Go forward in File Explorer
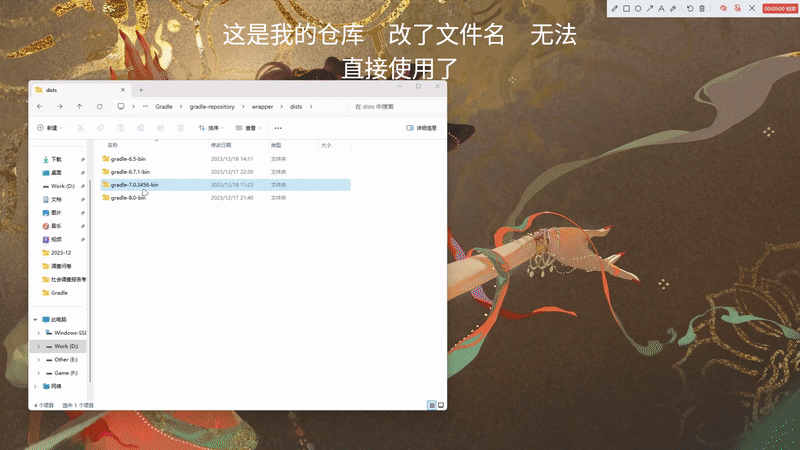 tap(60, 107)
